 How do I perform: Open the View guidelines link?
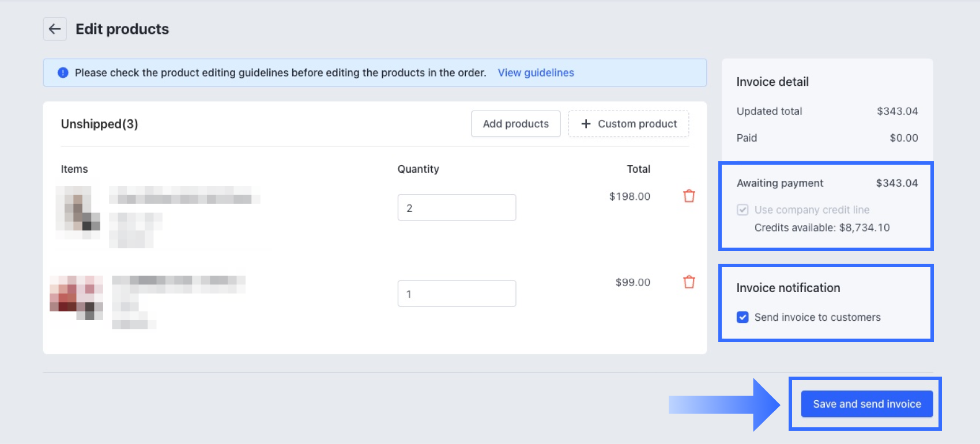click(x=536, y=73)
